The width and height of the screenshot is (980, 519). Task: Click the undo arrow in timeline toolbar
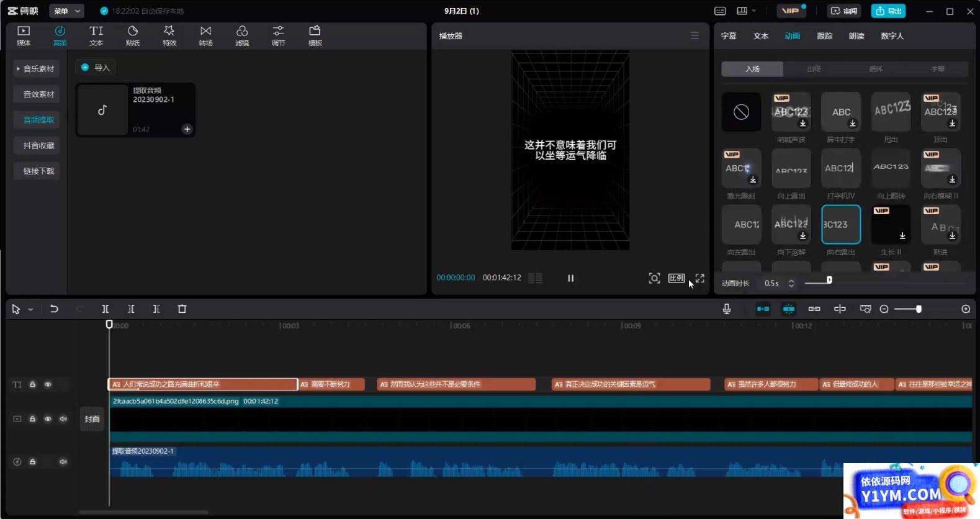(54, 309)
